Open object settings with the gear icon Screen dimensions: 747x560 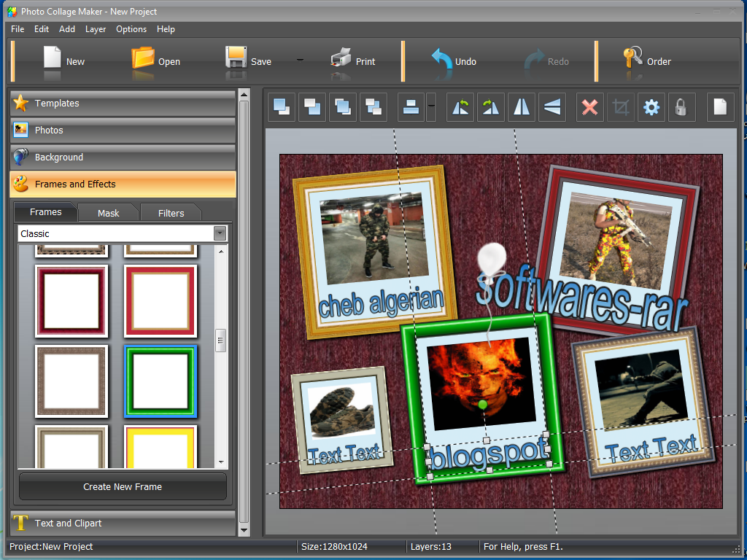click(651, 107)
